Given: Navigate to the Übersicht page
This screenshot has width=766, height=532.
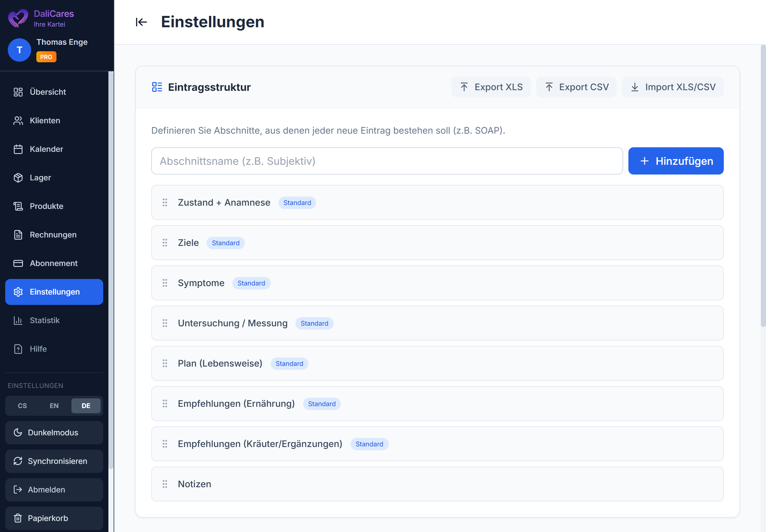Looking at the screenshot, I should click(48, 92).
